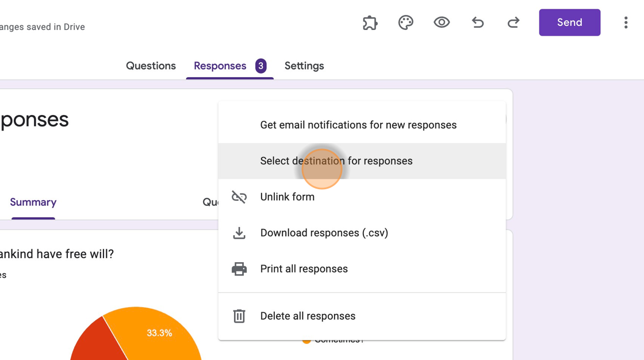Click the broken-link icon beside Unlink form
This screenshot has height=360, width=644.
239,197
